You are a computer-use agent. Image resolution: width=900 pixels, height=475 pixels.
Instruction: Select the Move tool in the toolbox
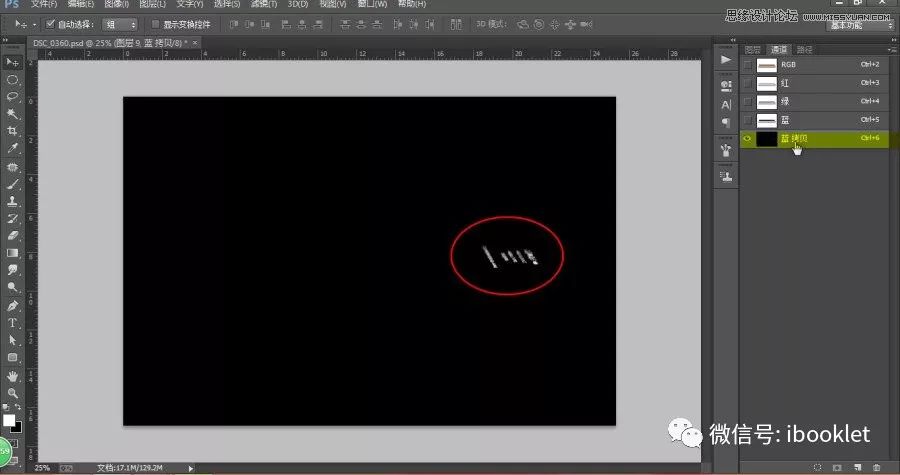(x=13, y=62)
